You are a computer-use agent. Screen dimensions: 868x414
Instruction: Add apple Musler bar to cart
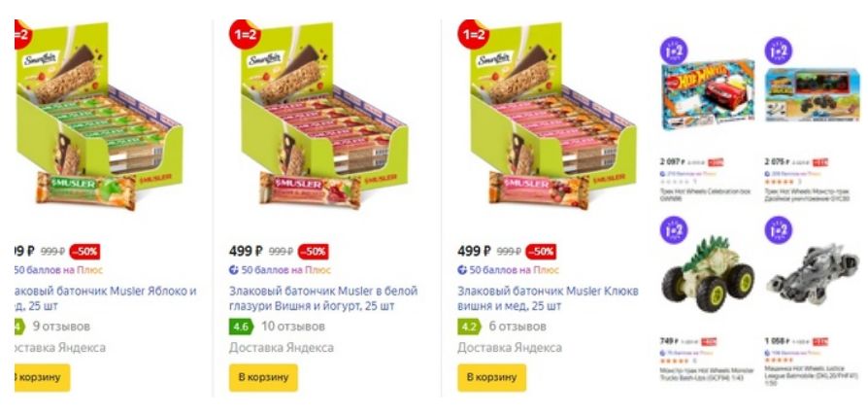tap(42, 377)
